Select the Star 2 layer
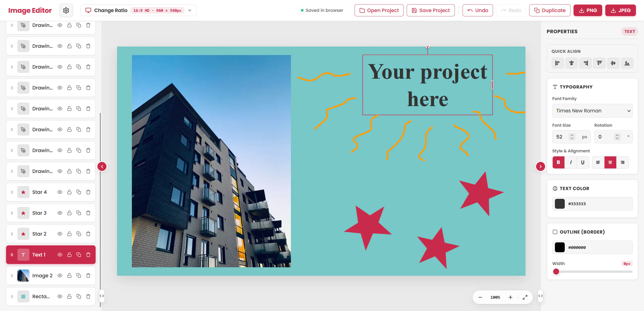 pyautogui.click(x=51, y=234)
